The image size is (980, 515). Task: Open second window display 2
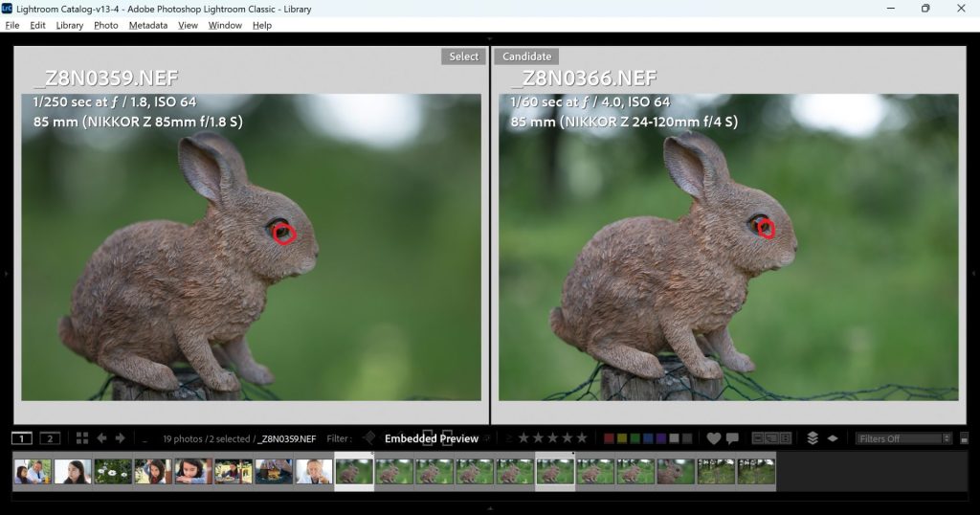[50, 438]
